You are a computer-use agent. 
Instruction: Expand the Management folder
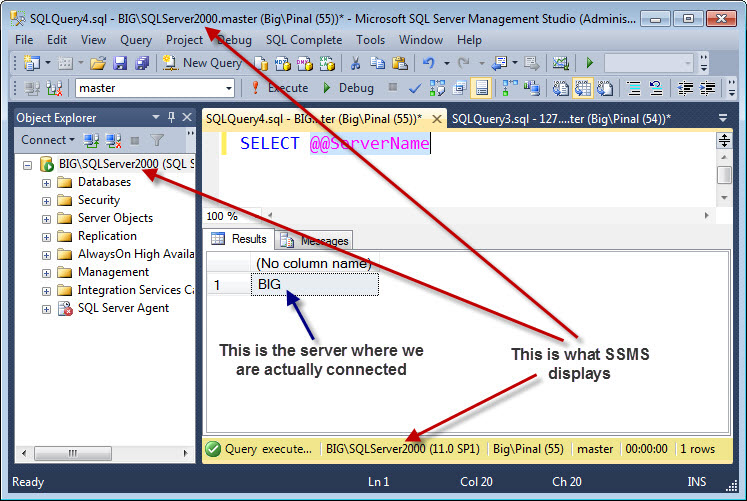(46, 273)
